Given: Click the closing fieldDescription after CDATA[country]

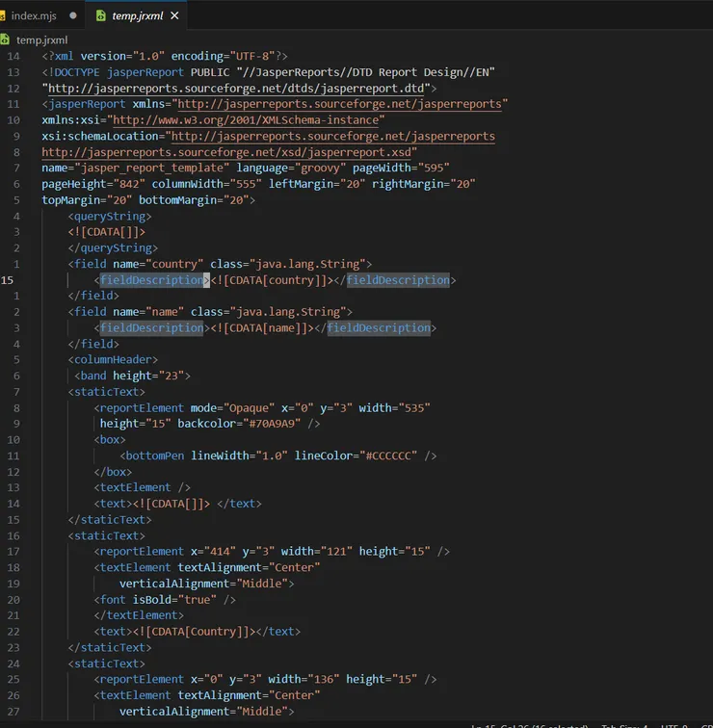Looking at the screenshot, I should (398, 280).
